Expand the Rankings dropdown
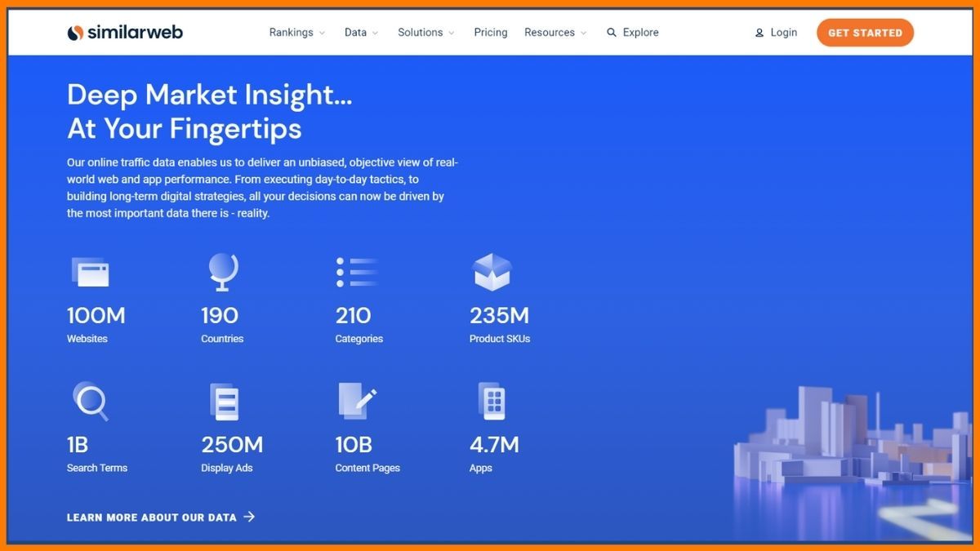 (292, 32)
